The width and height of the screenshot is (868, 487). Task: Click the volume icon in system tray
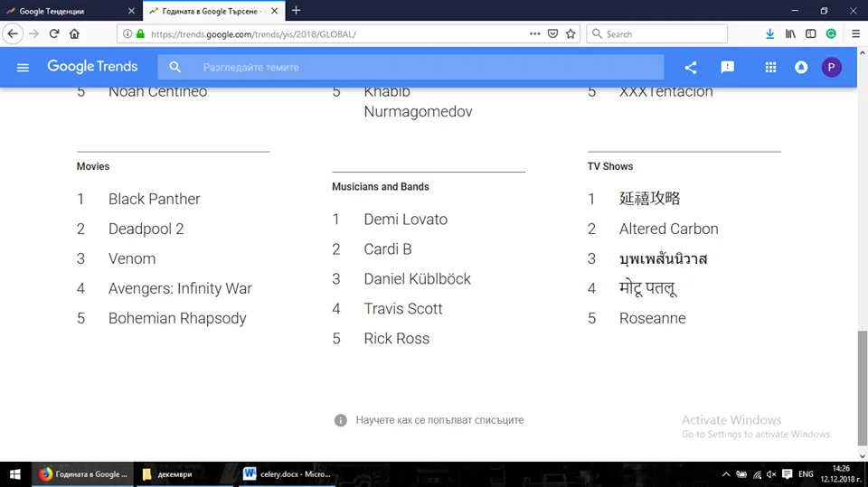tap(771, 474)
